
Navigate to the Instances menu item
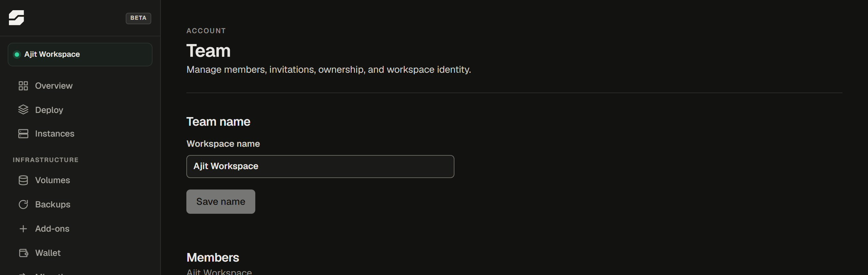coord(55,134)
